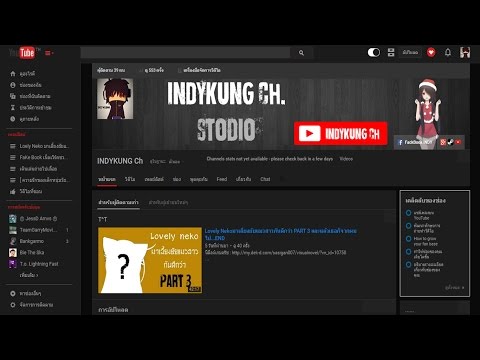Expand the subscriptions list in the sidebar
480x360 pixels.
(29, 275)
